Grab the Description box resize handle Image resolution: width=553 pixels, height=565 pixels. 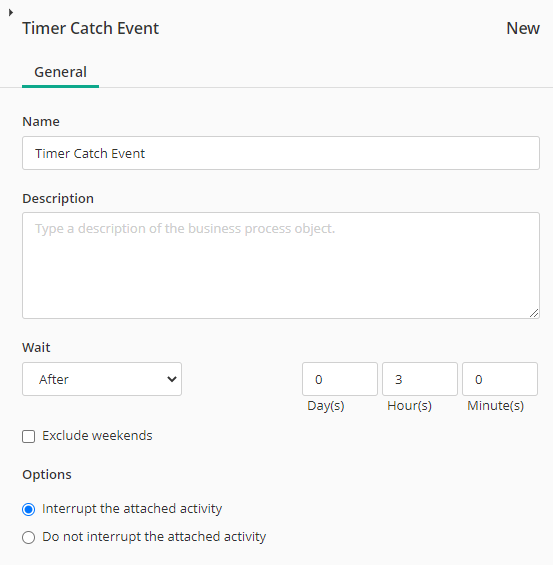pos(534,313)
